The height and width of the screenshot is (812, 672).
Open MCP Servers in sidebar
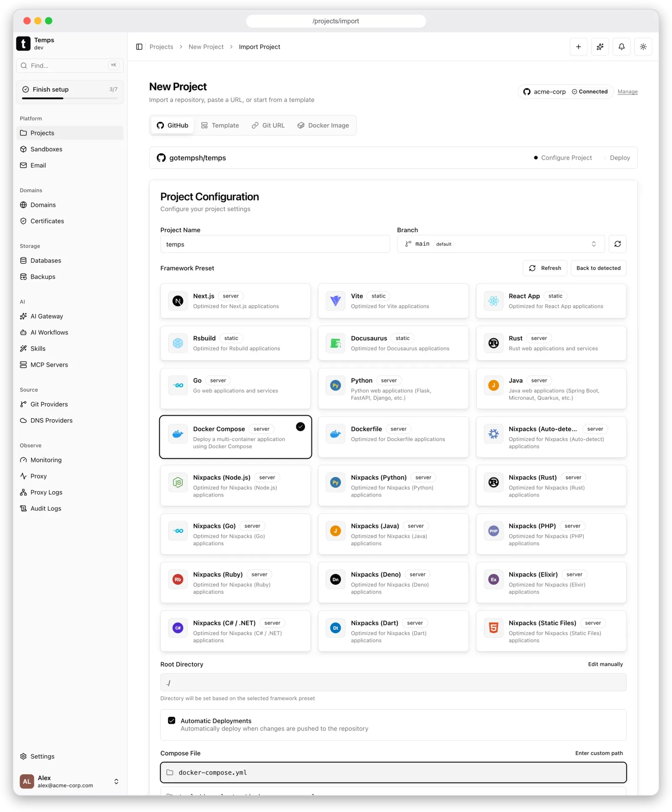point(70,364)
